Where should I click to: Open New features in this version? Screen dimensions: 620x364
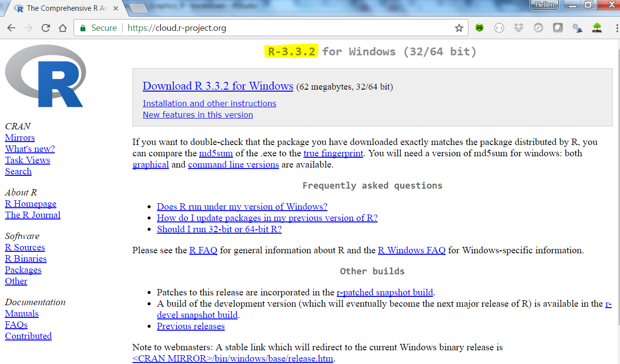tap(198, 115)
